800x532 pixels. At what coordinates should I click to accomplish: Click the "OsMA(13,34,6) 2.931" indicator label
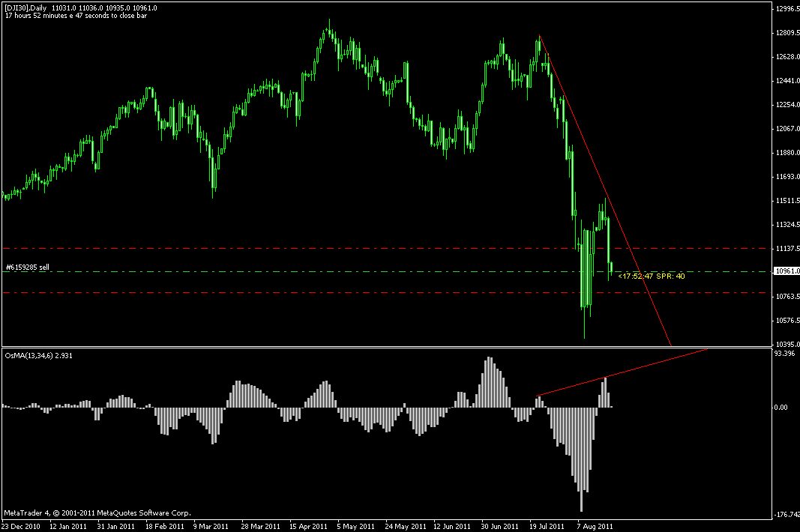tap(39, 355)
